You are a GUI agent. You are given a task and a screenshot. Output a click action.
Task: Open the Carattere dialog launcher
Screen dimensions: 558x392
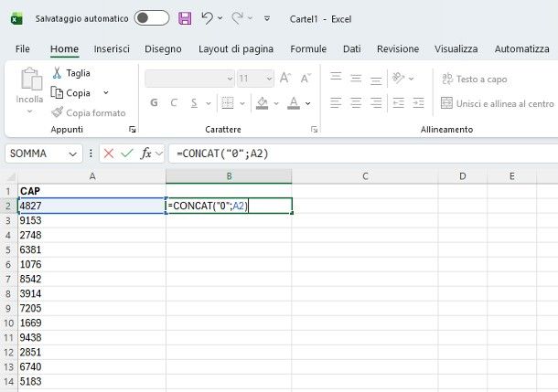(x=314, y=130)
